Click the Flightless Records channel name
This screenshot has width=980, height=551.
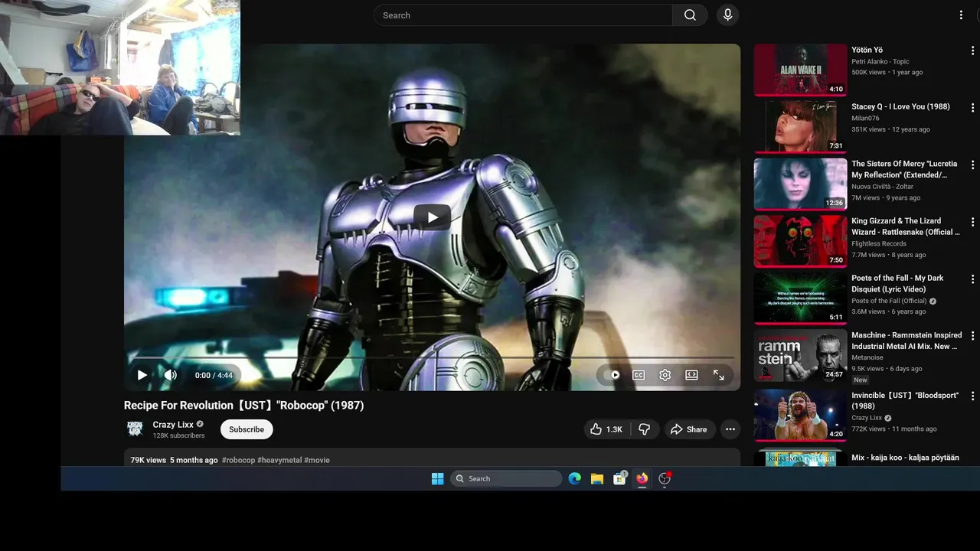[x=879, y=244]
